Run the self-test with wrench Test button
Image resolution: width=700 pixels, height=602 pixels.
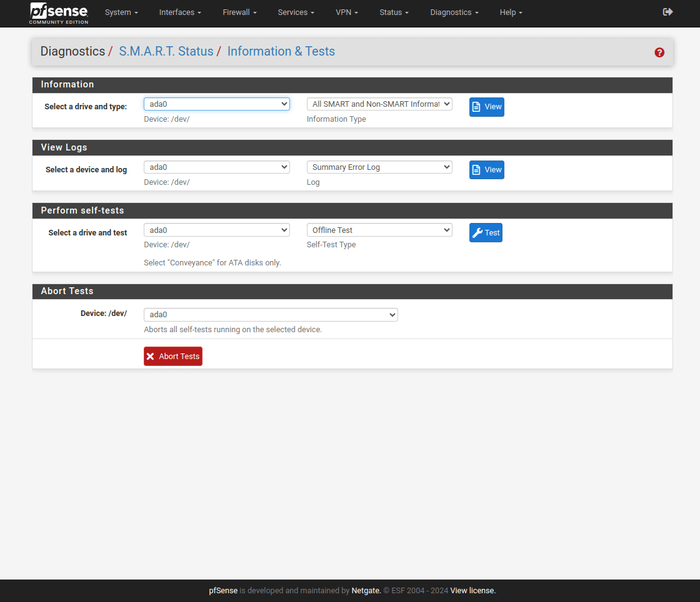point(486,233)
